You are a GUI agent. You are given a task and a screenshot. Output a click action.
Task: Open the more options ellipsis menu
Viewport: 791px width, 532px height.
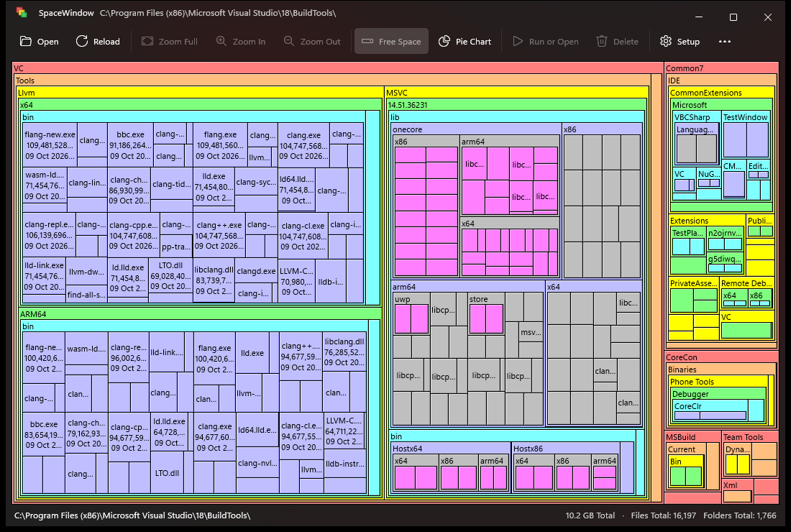[724, 42]
